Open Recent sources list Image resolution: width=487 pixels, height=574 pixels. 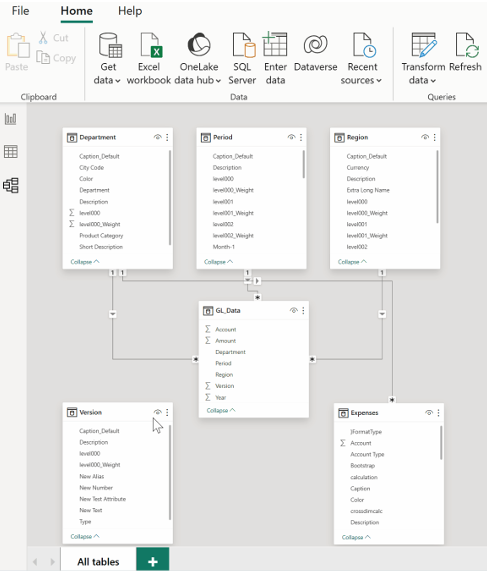362,58
